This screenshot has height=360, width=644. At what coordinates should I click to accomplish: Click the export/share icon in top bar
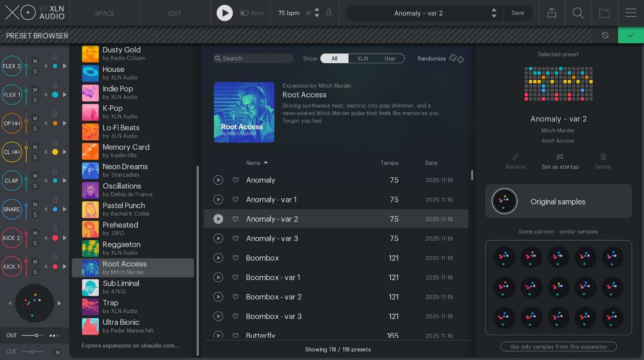click(552, 13)
